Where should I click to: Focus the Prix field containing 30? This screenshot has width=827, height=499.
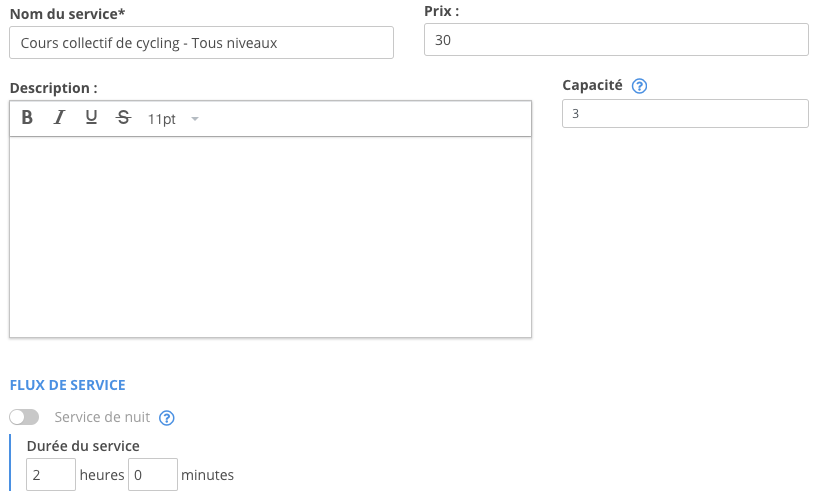tap(615, 40)
